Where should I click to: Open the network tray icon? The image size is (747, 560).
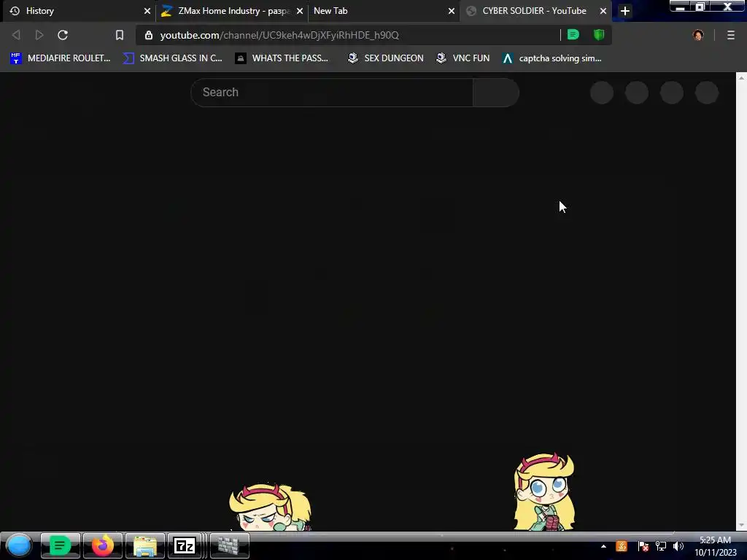coord(661,546)
